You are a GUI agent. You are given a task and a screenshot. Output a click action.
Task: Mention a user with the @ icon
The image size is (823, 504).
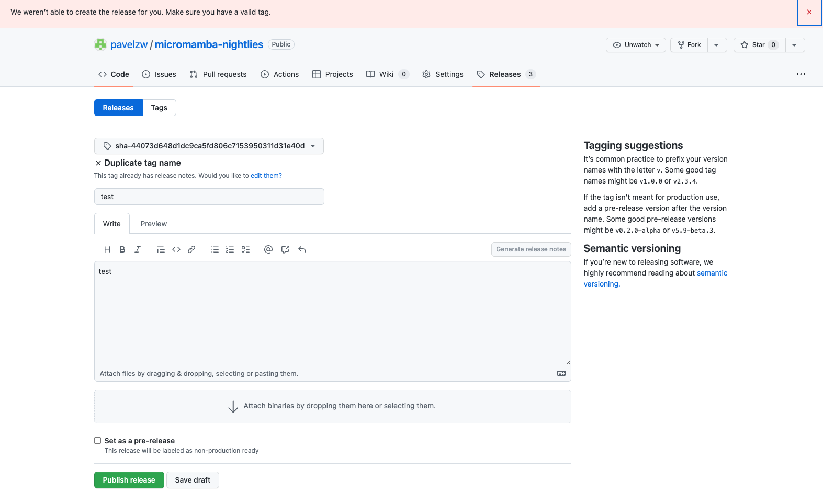[x=268, y=249]
